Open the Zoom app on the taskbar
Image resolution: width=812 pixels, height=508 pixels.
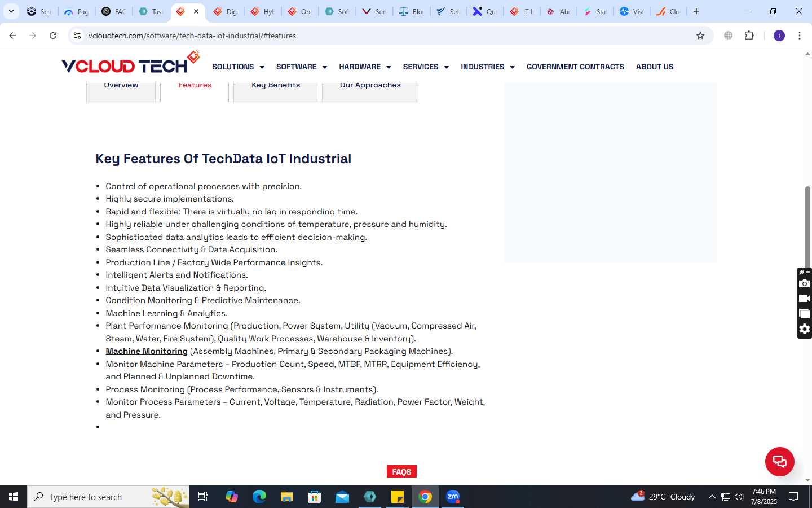click(x=453, y=497)
